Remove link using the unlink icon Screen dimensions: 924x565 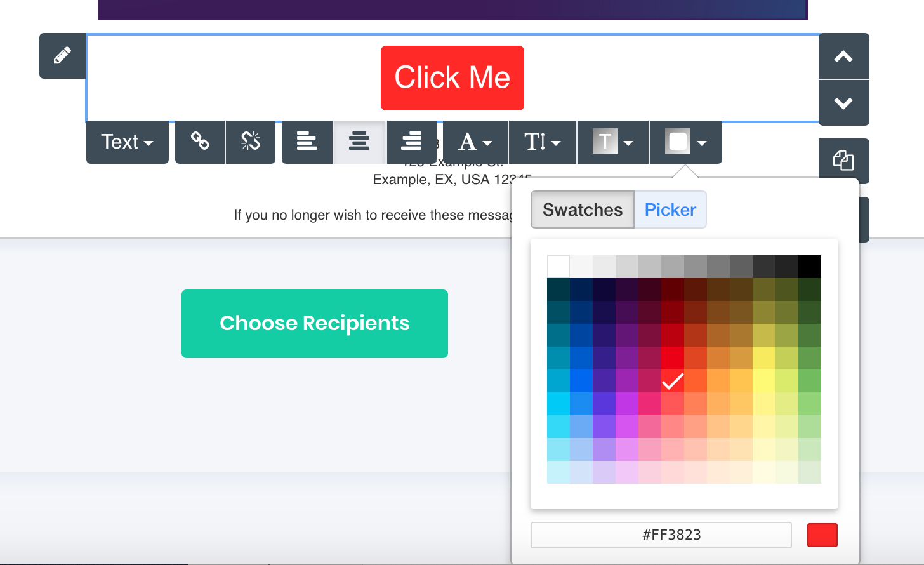251,141
